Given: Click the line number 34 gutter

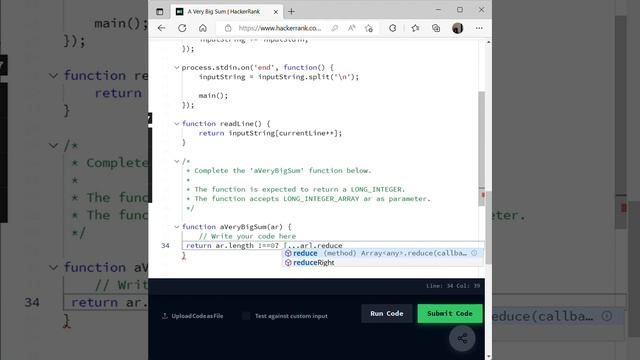Looking at the screenshot, I should pos(165,246).
